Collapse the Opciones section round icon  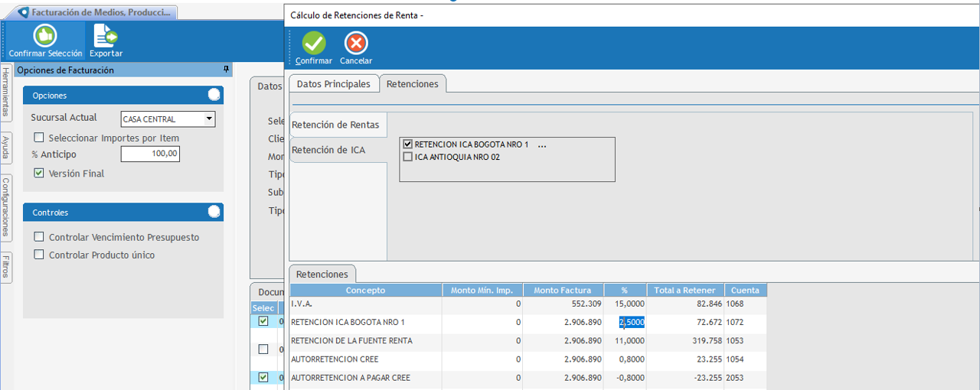(x=214, y=95)
